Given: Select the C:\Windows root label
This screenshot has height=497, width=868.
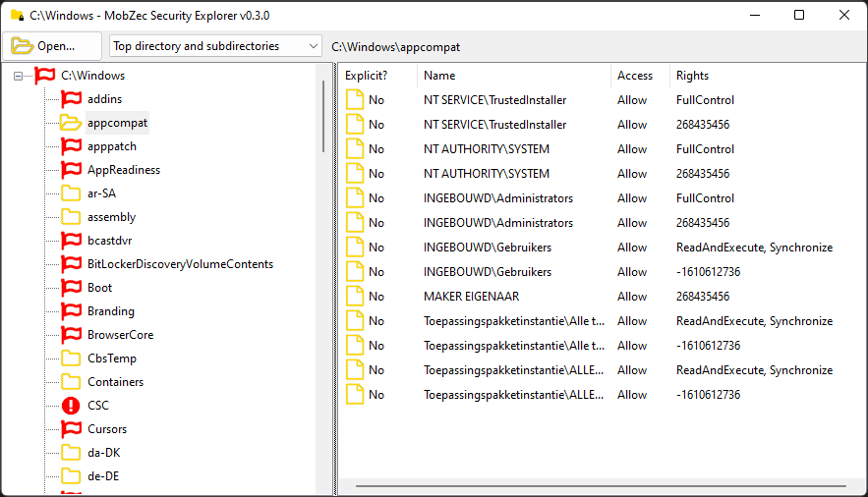Looking at the screenshot, I should (x=92, y=76).
